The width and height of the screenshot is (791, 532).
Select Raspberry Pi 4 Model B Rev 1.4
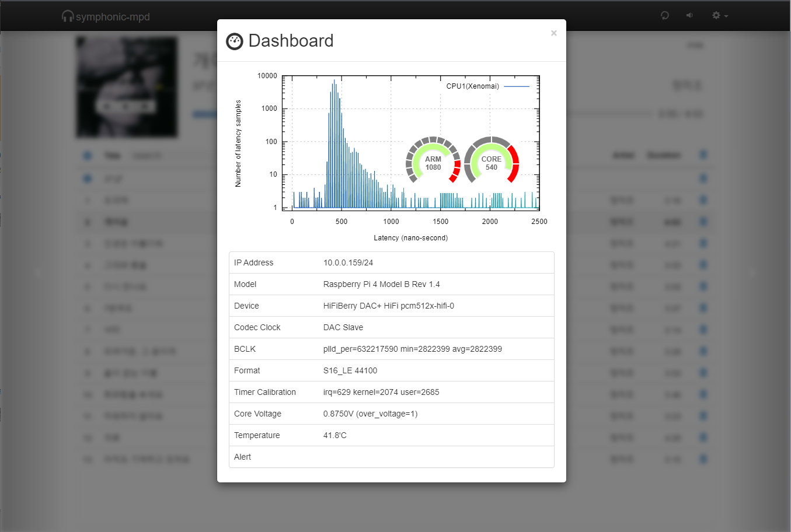pyautogui.click(x=381, y=284)
